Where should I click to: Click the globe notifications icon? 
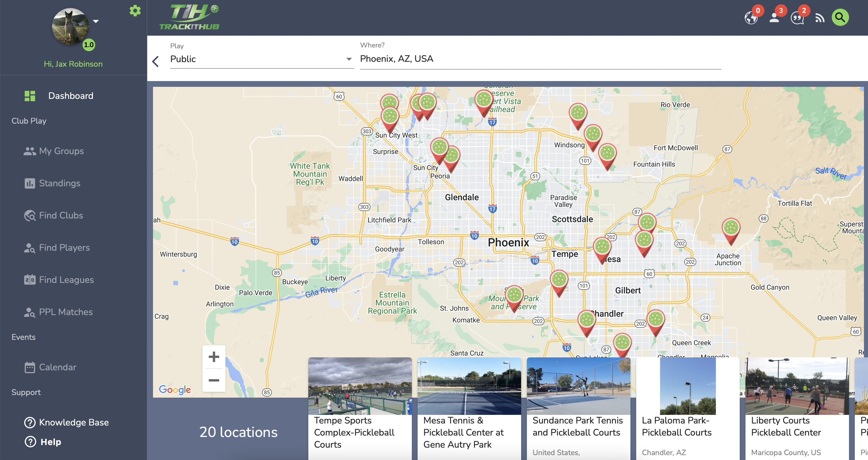(751, 18)
